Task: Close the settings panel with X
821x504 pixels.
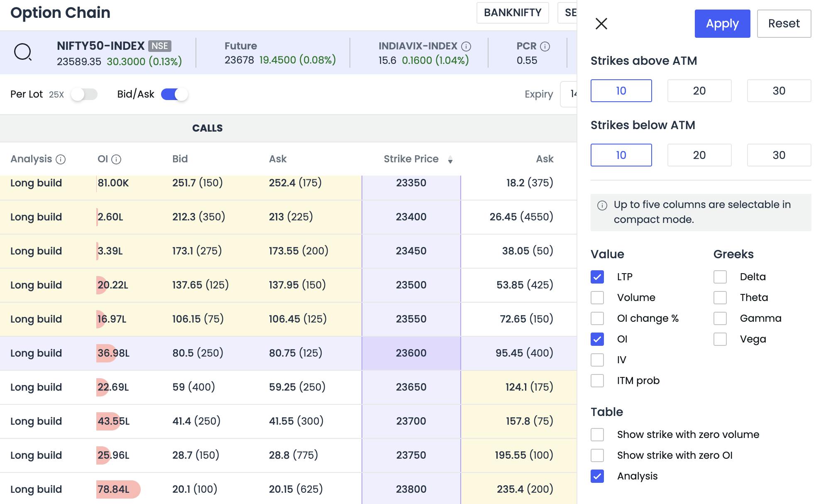Action: (x=601, y=24)
